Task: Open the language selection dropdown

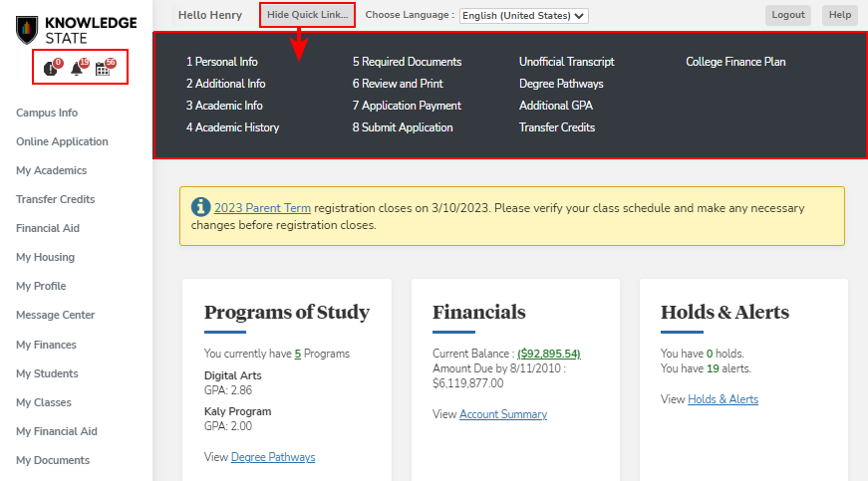Action: pos(523,16)
